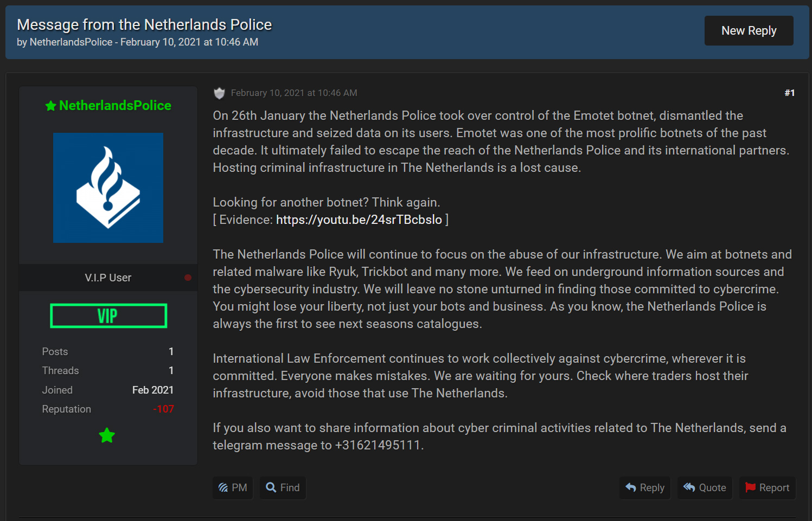The height and width of the screenshot is (521, 812).
Task: Open the post number #1 permalink
Action: (789, 93)
